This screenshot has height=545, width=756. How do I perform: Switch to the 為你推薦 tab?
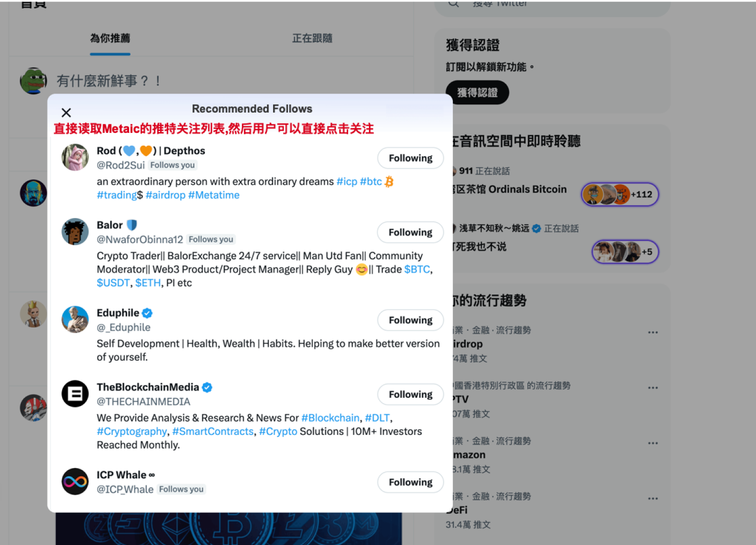(110, 38)
